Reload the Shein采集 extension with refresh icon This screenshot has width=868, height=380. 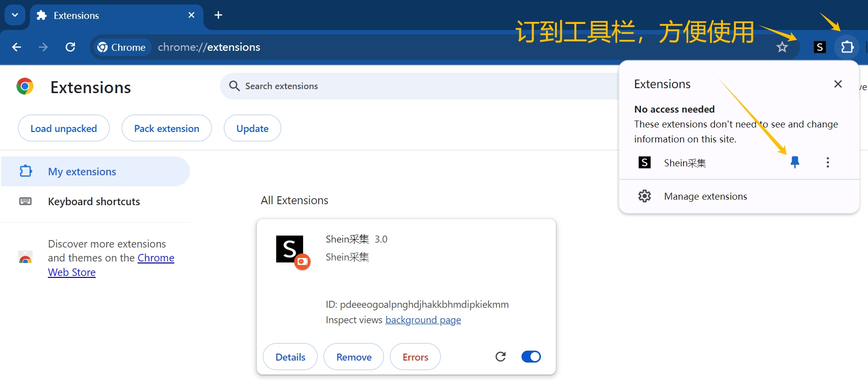point(501,357)
